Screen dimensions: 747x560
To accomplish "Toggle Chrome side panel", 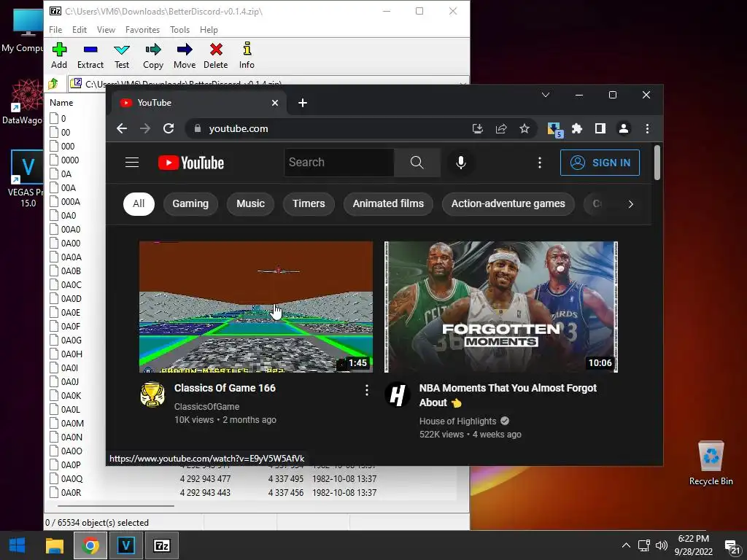I will (x=600, y=128).
